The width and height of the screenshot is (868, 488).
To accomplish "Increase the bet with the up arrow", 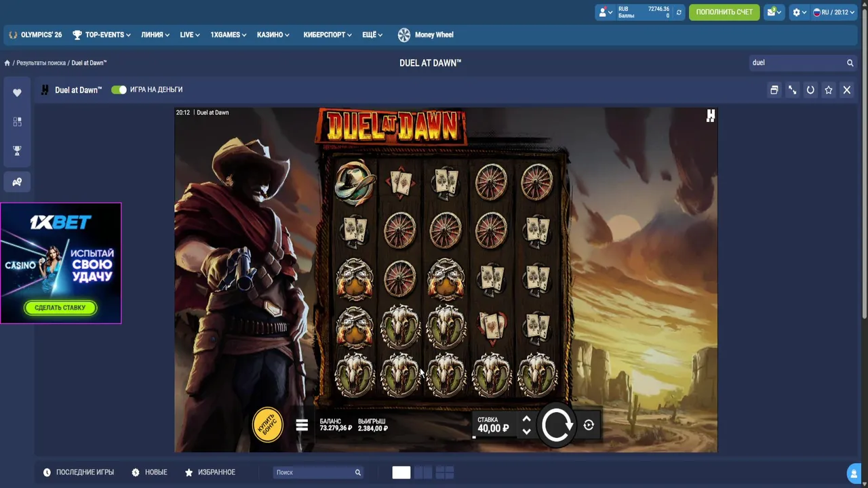I will (x=526, y=419).
